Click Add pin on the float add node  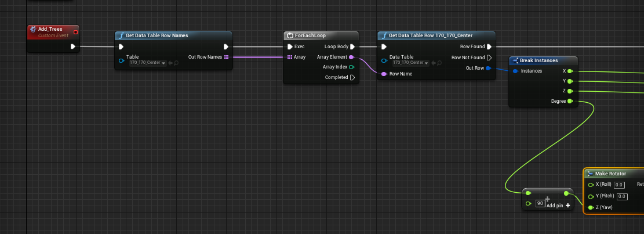point(559,205)
